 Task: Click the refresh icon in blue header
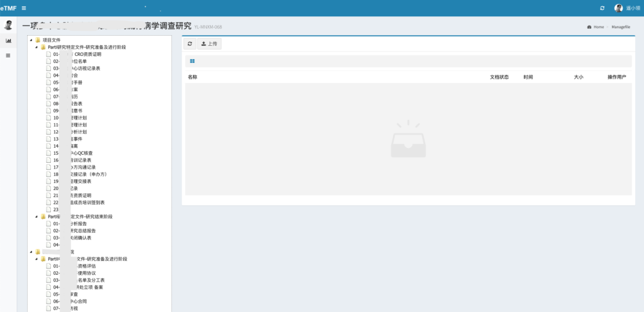602,8
